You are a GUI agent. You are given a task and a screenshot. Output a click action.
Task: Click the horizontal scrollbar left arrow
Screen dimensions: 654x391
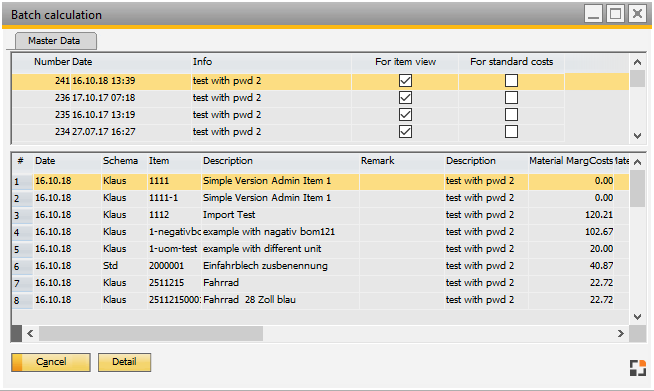[x=30, y=333]
